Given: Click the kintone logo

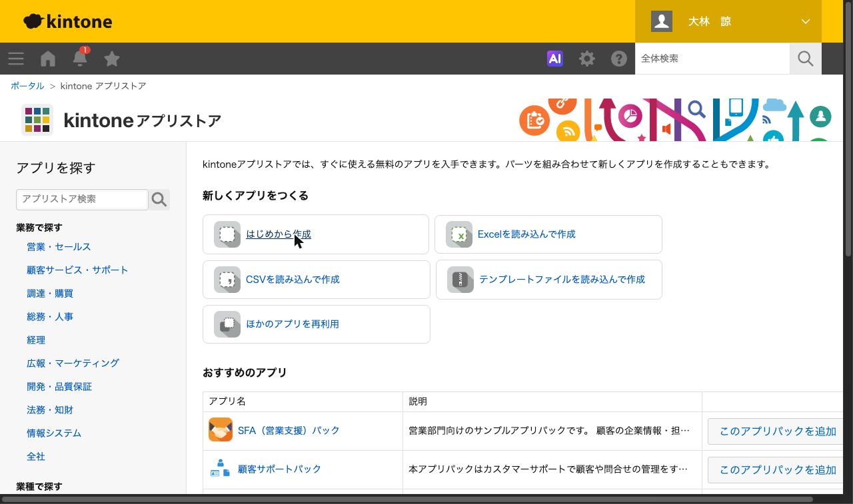Looking at the screenshot, I should point(68,21).
